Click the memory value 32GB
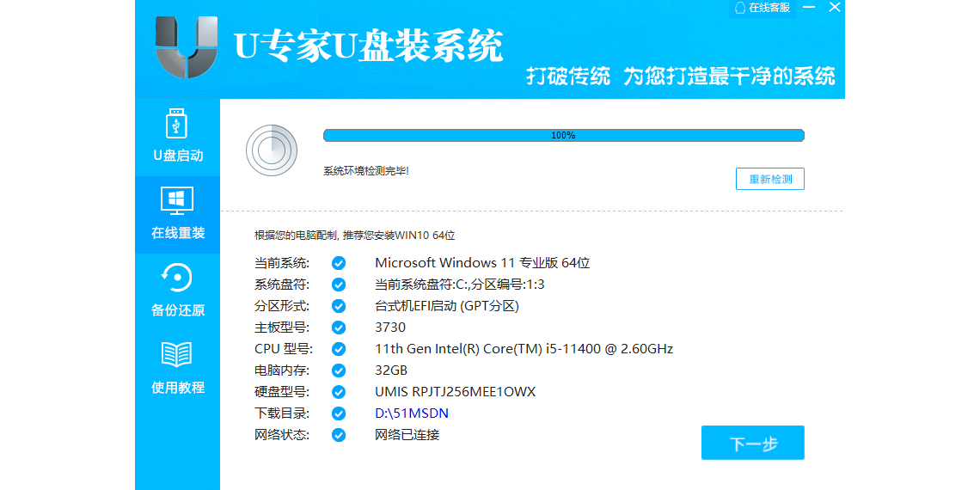Image resolution: width=980 pixels, height=490 pixels. click(390, 371)
